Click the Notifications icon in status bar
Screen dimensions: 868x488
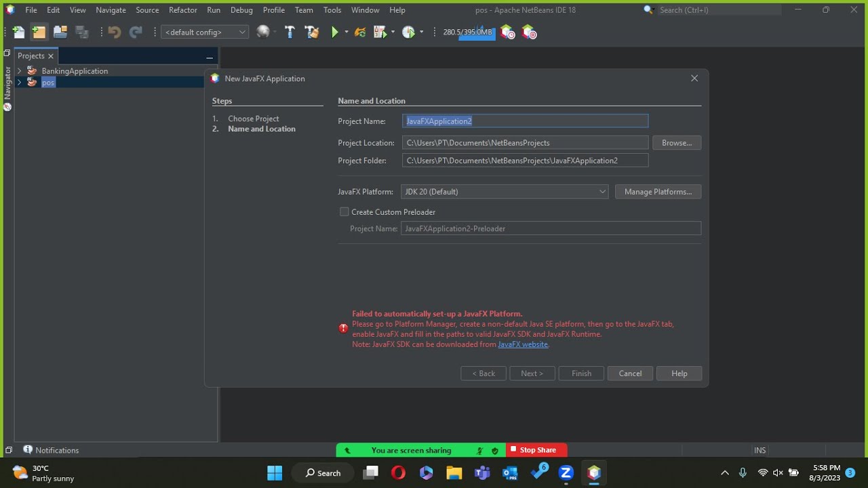[28, 449]
